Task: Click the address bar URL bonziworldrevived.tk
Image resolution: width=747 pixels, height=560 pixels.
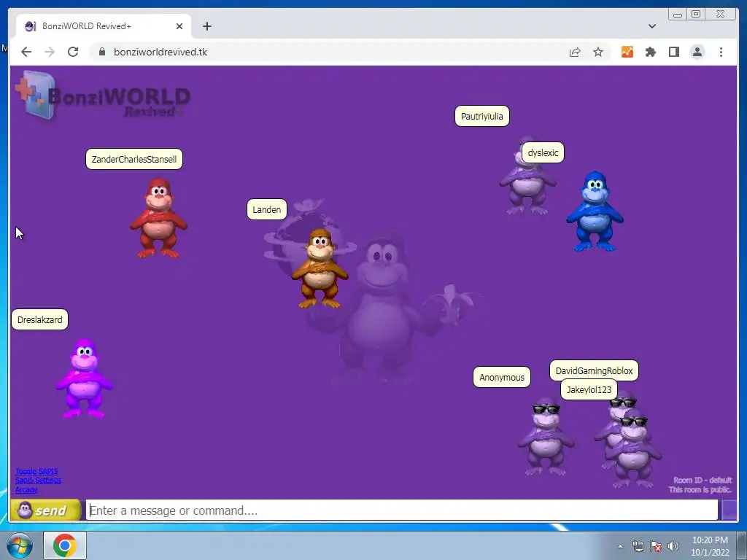Action: pyautogui.click(x=160, y=52)
